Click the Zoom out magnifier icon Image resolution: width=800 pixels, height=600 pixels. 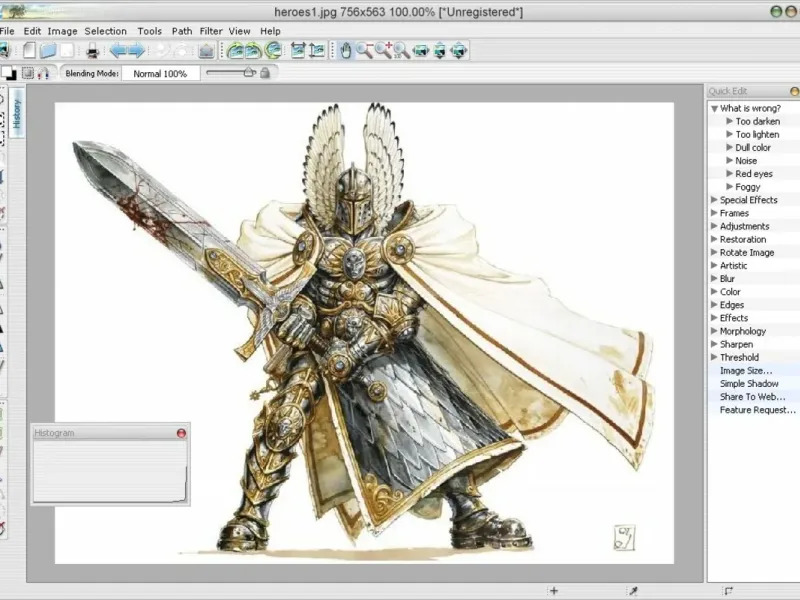(365, 50)
